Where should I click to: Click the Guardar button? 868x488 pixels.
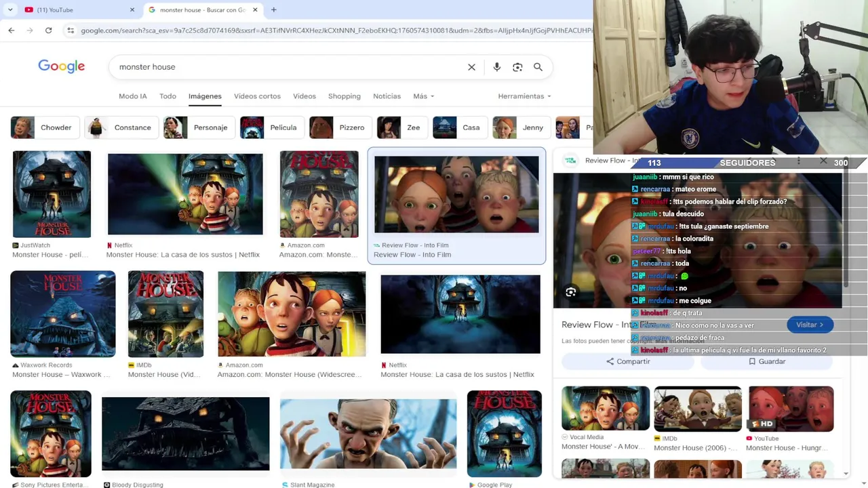click(x=767, y=361)
